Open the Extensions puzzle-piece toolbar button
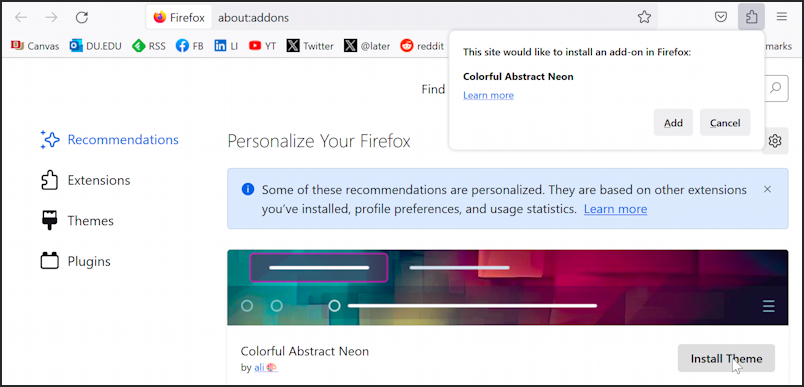This screenshot has width=804, height=387. coord(751,17)
